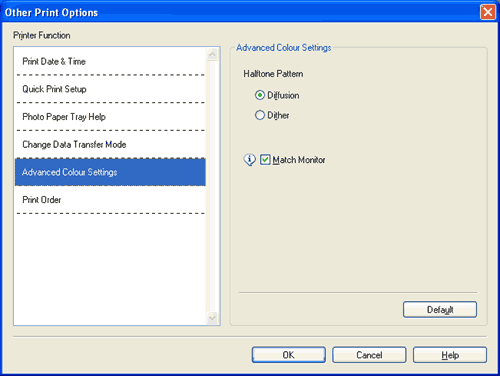Open Print Date & Time settings
This screenshot has height=376, width=500.
tap(110, 61)
